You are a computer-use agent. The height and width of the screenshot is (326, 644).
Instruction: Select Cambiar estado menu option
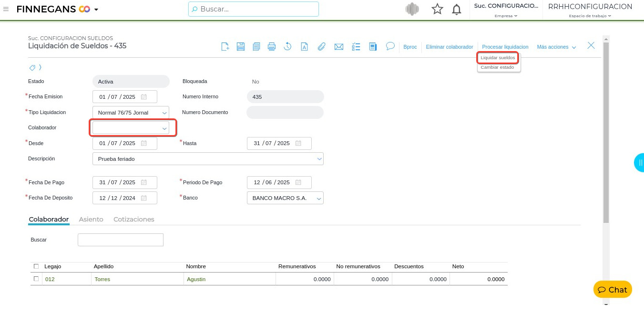pos(497,67)
